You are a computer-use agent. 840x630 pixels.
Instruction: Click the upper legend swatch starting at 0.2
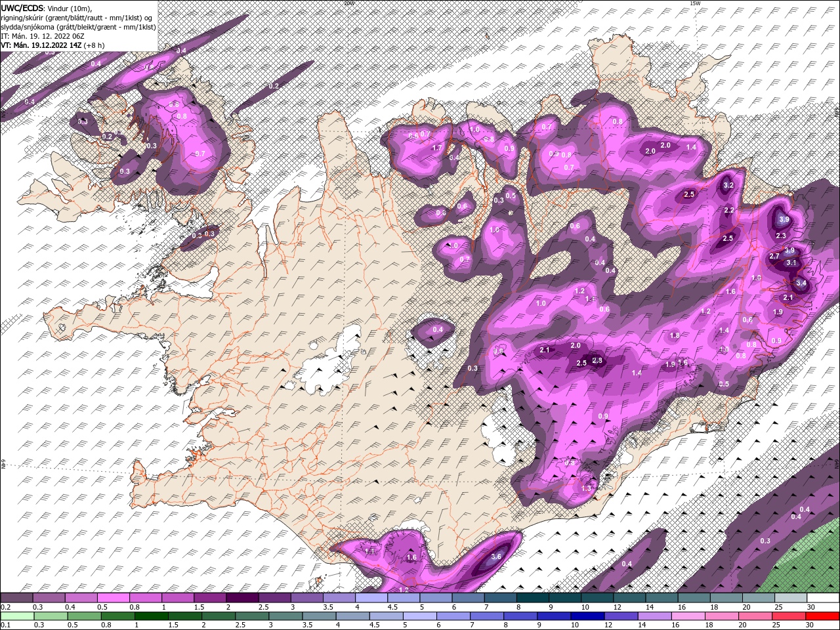[x=16, y=598]
